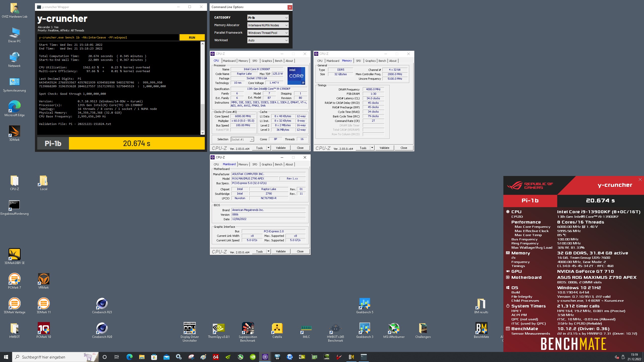Open the 3DMark2001 SE desktop icon
This screenshot has width=644, height=362.
[x=14, y=256]
